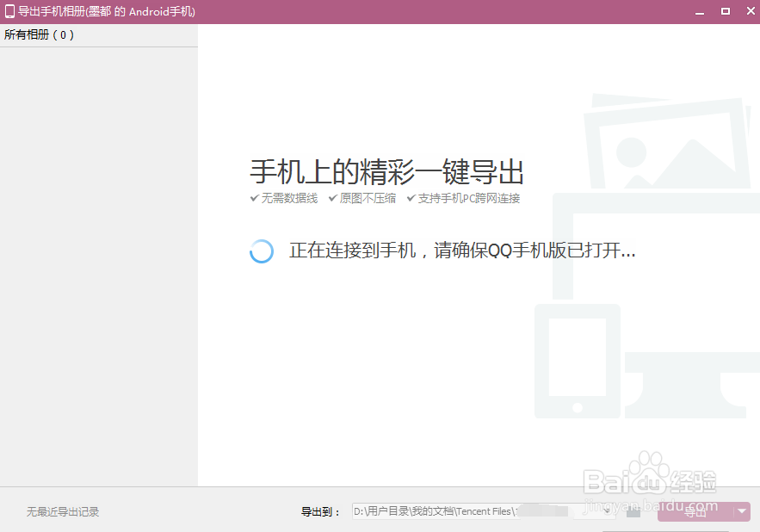Screen dimensions: 760x532
Task: Click the 无最近导出记录 status text
Action: [63, 511]
